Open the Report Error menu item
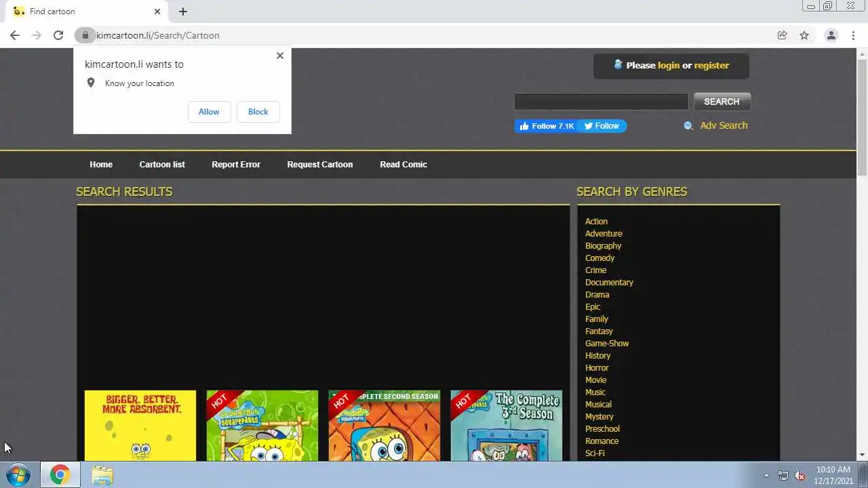This screenshot has width=868, height=488. click(x=236, y=165)
